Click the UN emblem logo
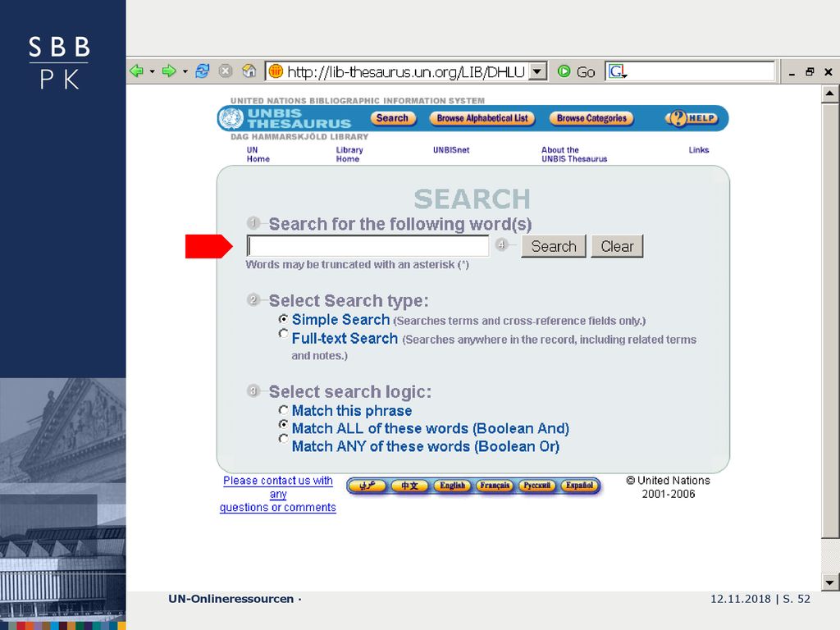This screenshot has height=630, width=840. point(231,118)
